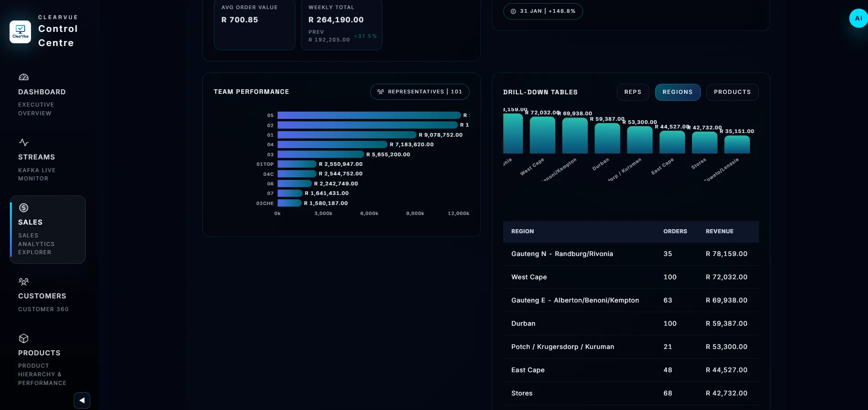Click the Representatives team icon
This screenshot has width=868, height=410.
pos(381,92)
